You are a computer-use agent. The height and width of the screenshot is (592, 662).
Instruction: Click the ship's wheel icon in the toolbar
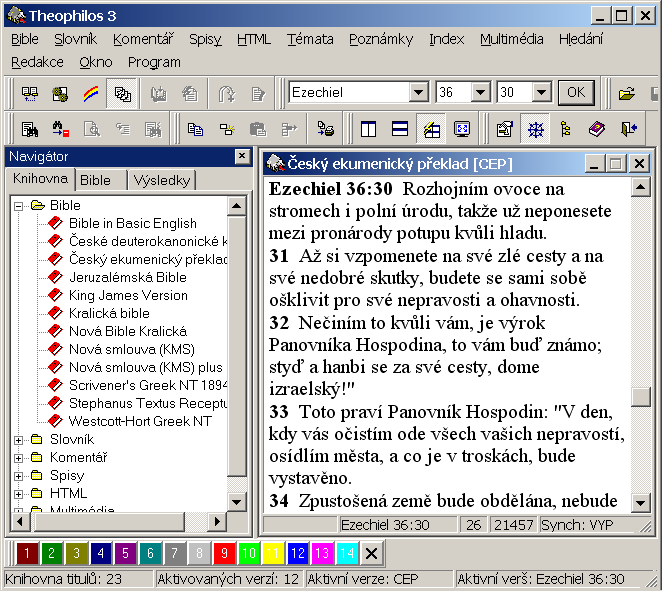point(536,129)
